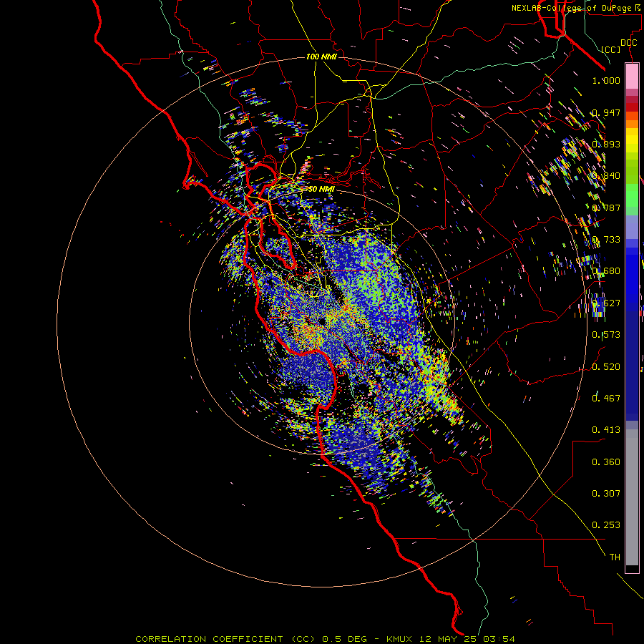This screenshot has height=644, width=644.
Task: Click the 50 NMI range ring label
Action: click(321, 189)
